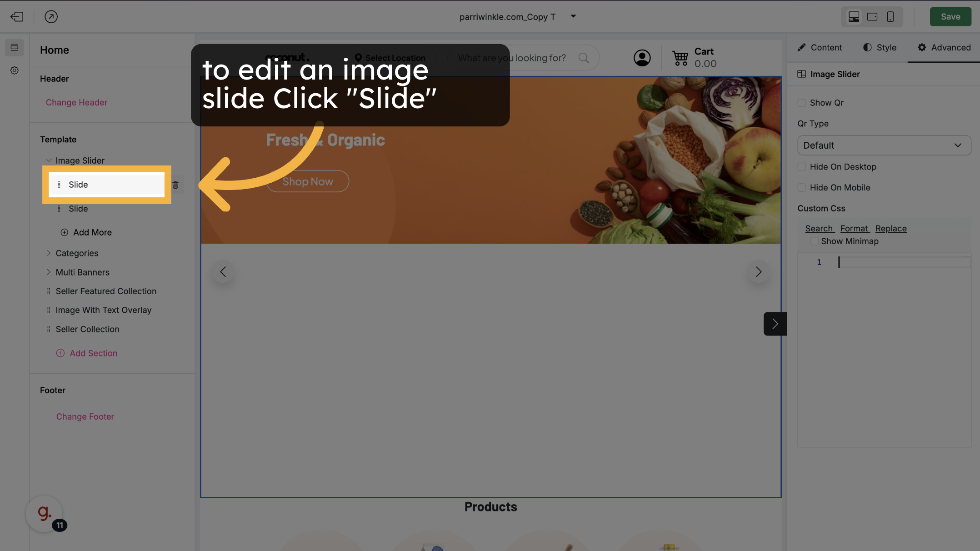Expand the Multi Banners section
Image resolution: width=980 pixels, height=551 pixels.
coord(49,272)
